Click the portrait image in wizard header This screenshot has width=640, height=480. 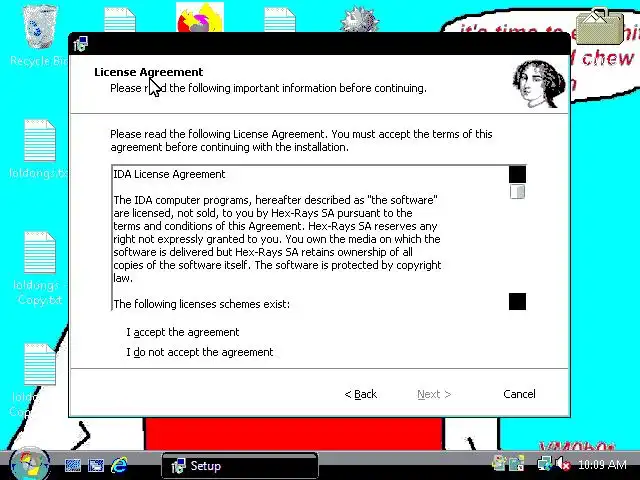coord(538,84)
